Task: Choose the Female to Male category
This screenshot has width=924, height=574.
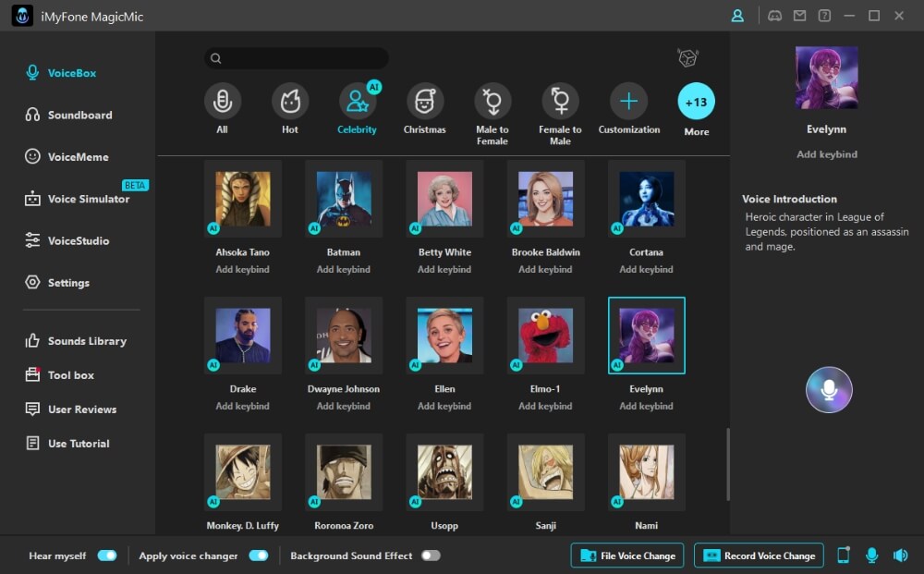Action: [561, 102]
